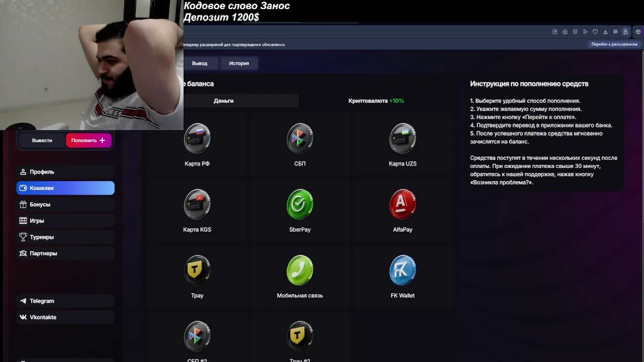Bookmark the page with the heart icon
Screen dimensions: 644x362
coord(595,32)
